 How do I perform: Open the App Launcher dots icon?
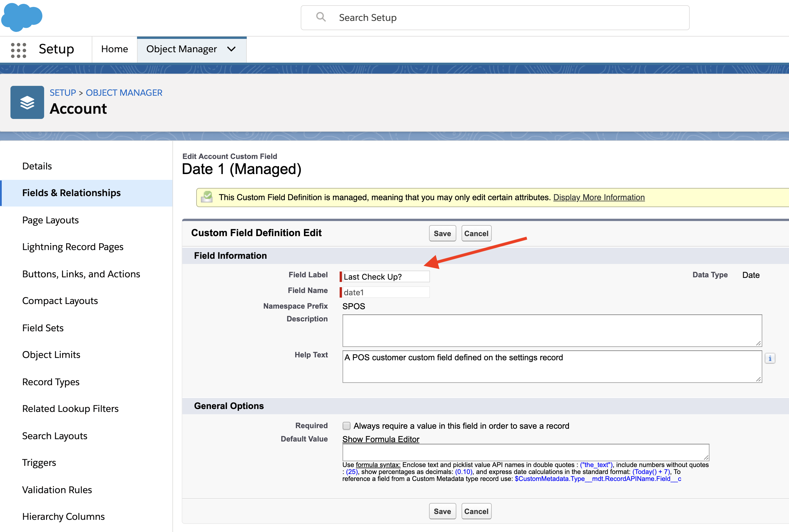coord(18,50)
